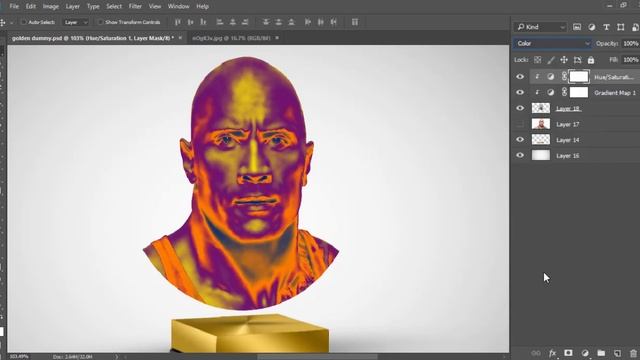640x360 pixels.
Task: Select Layer 17 thumbnail
Action: pos(541,124)
